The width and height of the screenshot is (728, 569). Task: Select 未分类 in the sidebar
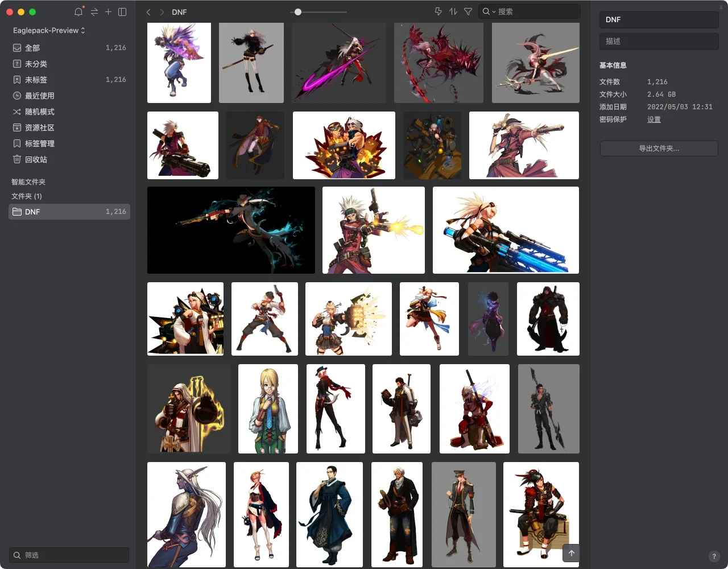[x=69, y=64]
